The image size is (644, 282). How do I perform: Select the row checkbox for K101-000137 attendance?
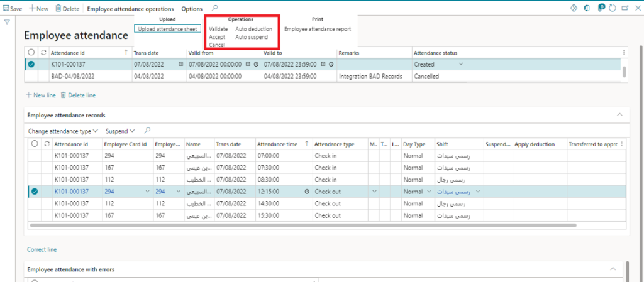(31, 64)
